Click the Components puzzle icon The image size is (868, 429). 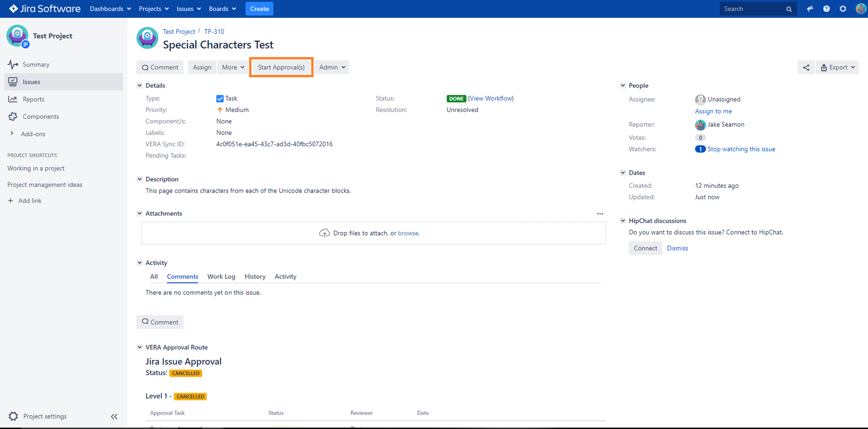(x=13, y=116)
